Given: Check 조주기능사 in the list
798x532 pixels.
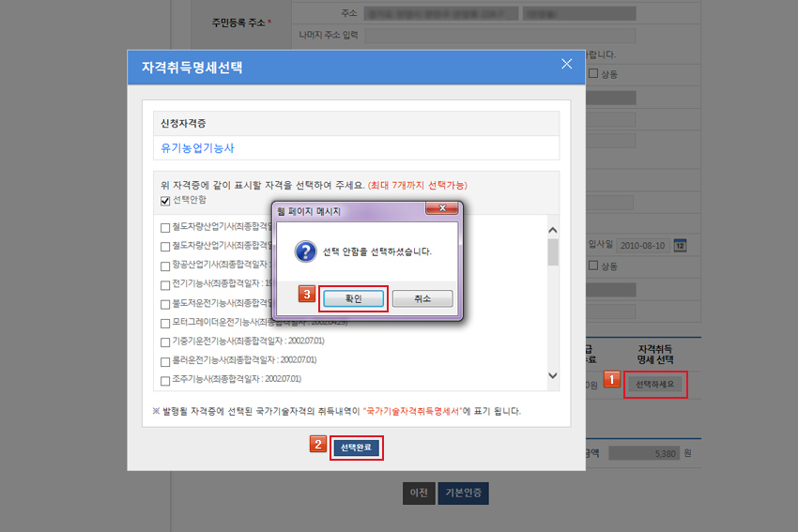Looking at the screenshot, I should pyautogui.click(x=165, y=381).
